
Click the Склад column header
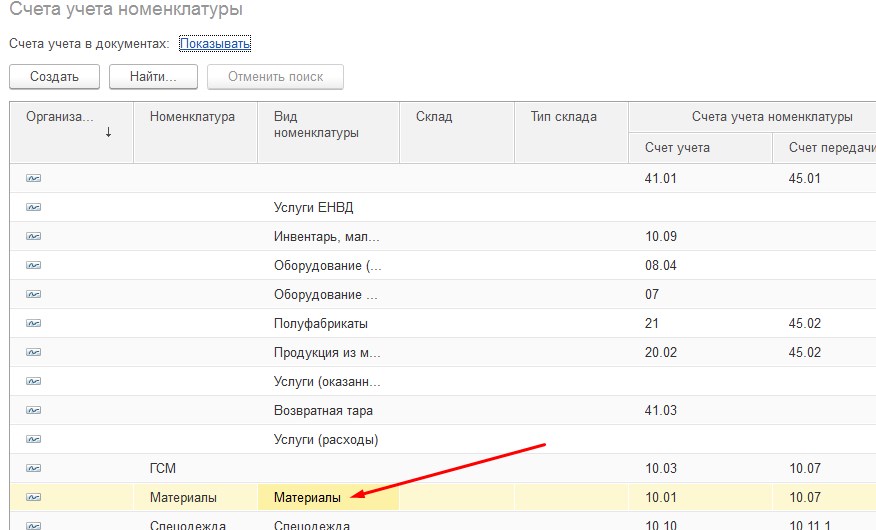[457, 132]
